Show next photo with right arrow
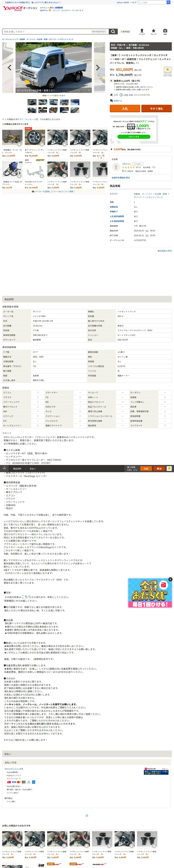This screenshot has height=868, width=174. [98, 67]
